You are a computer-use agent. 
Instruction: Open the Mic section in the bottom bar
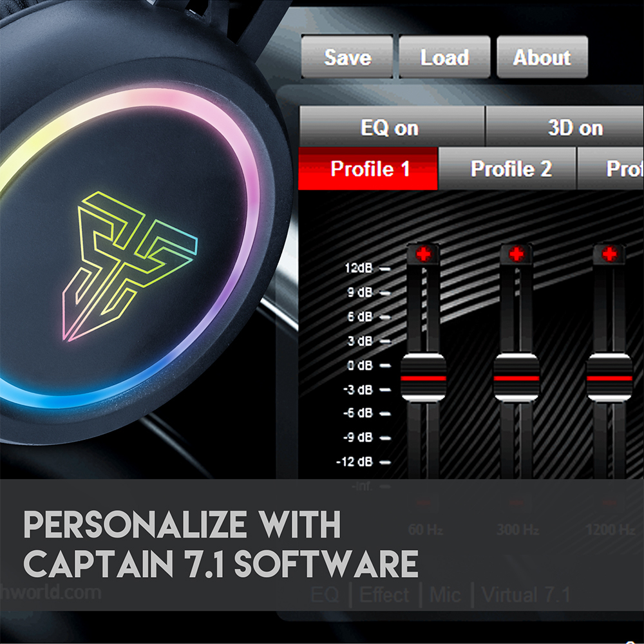click(445, 594)
